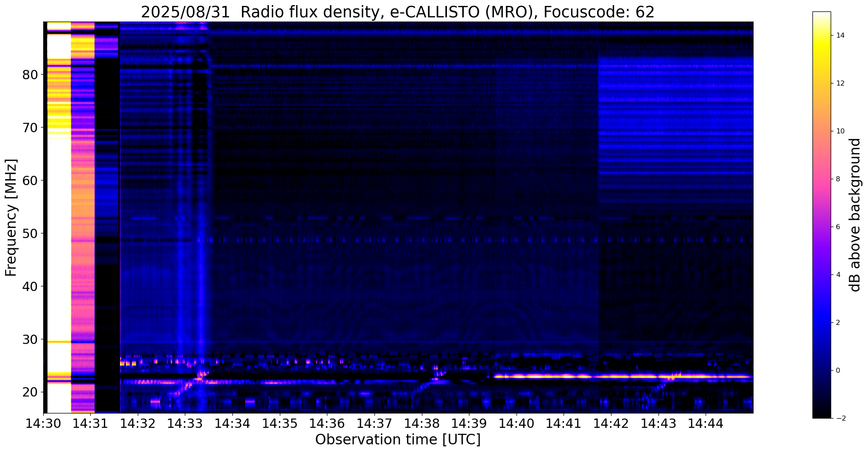Click the 14:34 time tick label
The height and width of the screenshot is (452, 868).
(x=232, y=423)
